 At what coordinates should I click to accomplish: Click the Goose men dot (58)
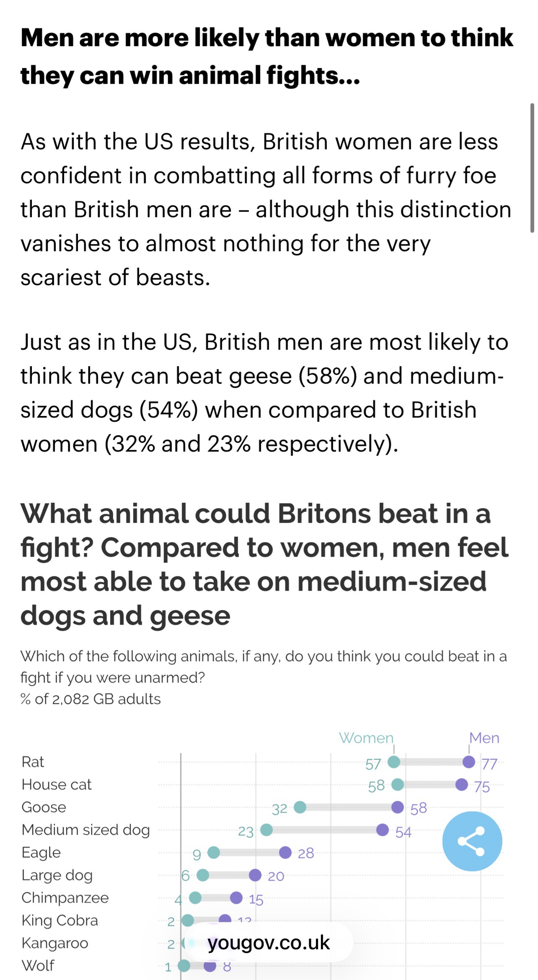[397, 807]
